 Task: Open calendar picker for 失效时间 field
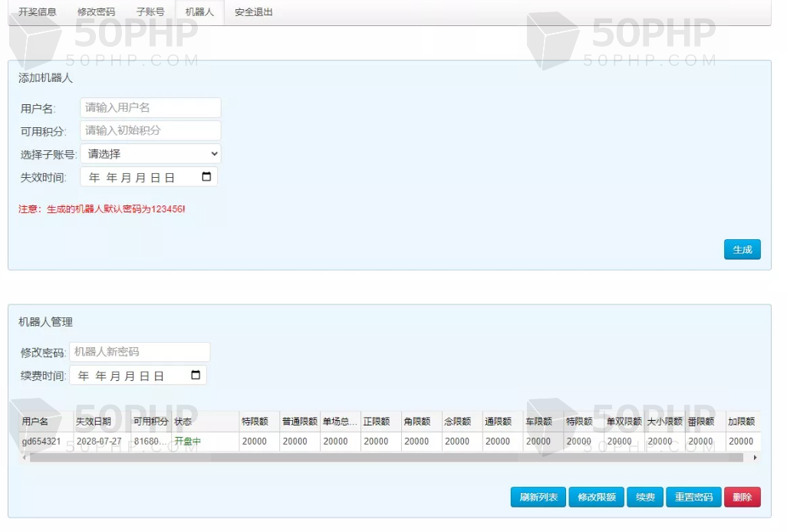tap(206, 177)
